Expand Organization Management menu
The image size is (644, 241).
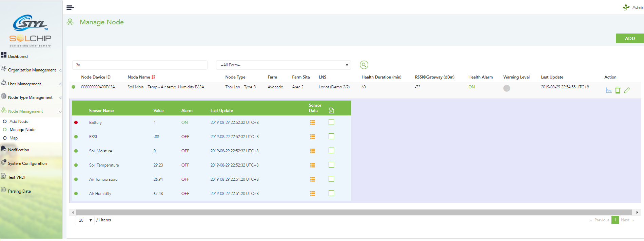[32, 70]
